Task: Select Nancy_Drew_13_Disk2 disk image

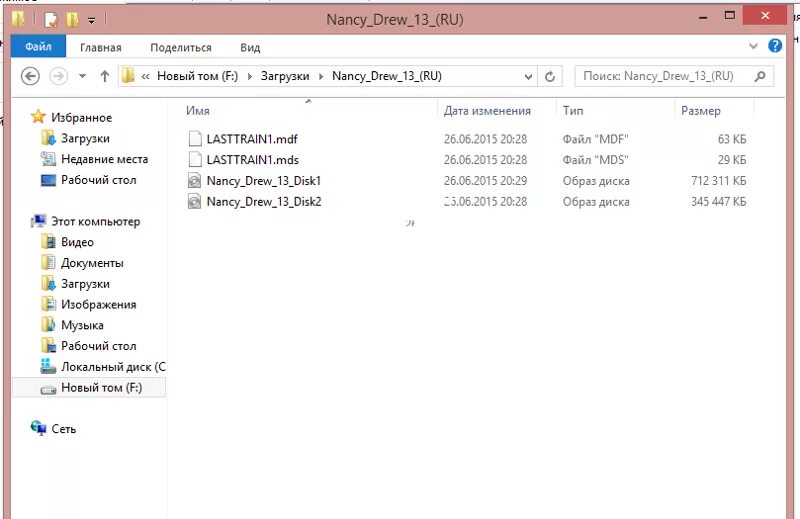Action: pos(264,202)
